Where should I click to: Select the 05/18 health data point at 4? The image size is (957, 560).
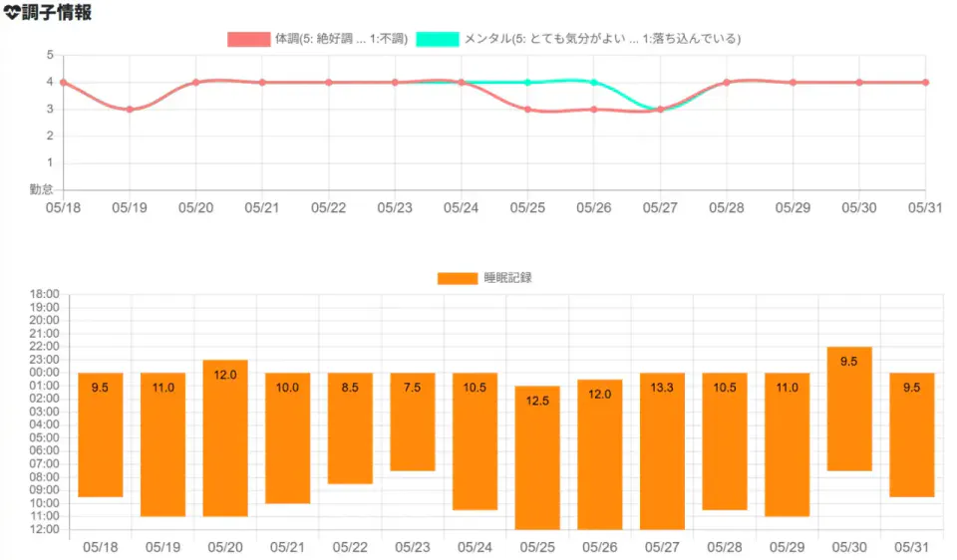click(64, 83)
